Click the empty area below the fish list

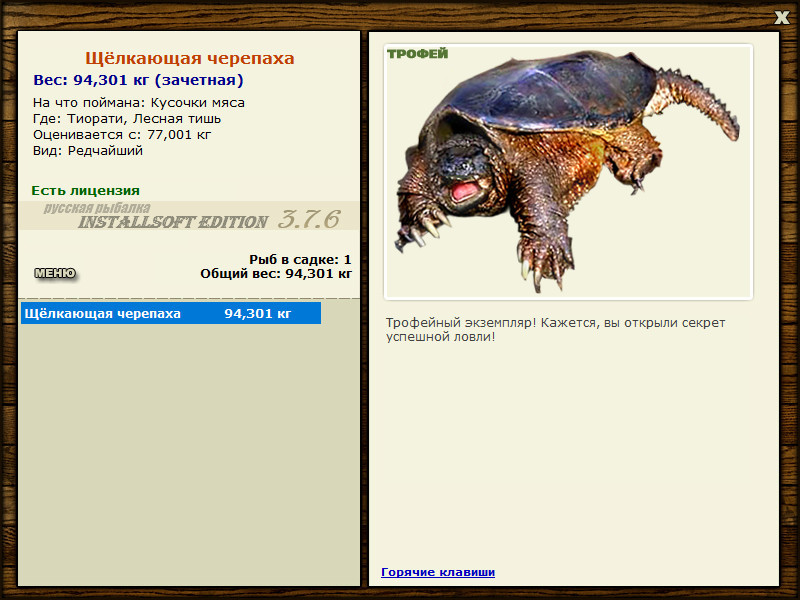tap(189, 454)
